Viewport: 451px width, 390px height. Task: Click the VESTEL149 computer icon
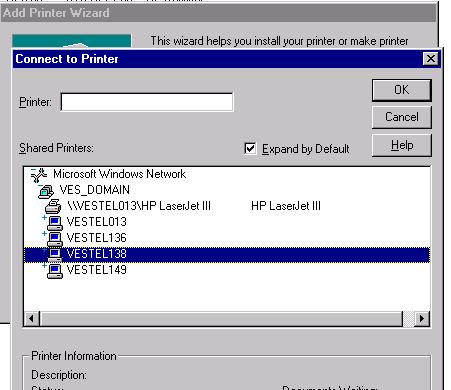click(55, 271)
